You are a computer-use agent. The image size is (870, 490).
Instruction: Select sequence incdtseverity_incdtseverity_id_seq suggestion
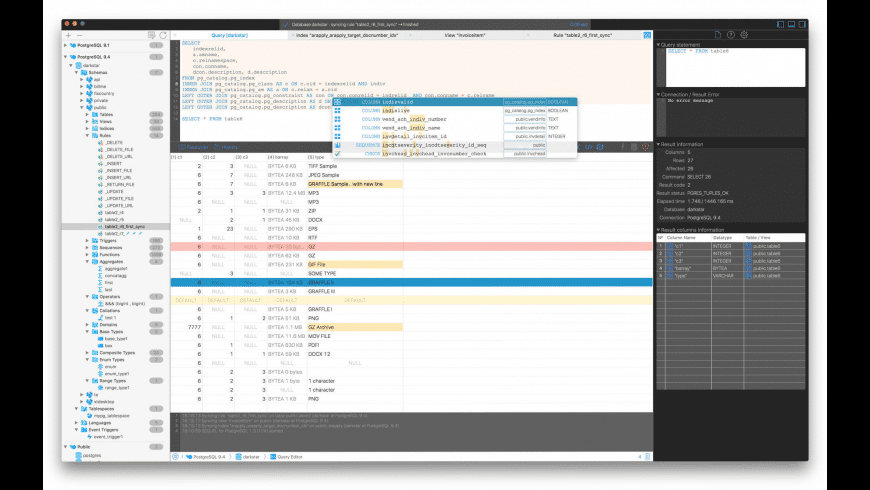click(x=454, y=145)
